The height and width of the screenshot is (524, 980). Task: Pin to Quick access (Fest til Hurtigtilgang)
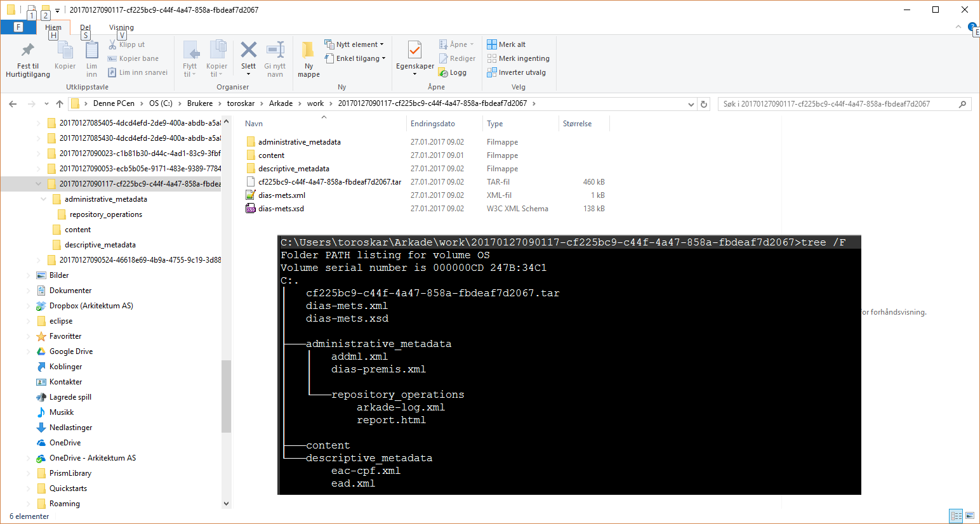(28, 60)
